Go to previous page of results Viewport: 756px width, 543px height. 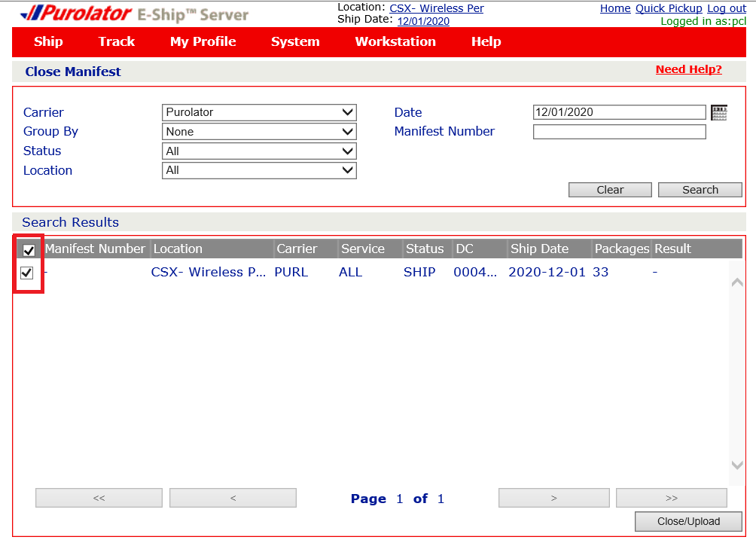(x=233, y=498)
